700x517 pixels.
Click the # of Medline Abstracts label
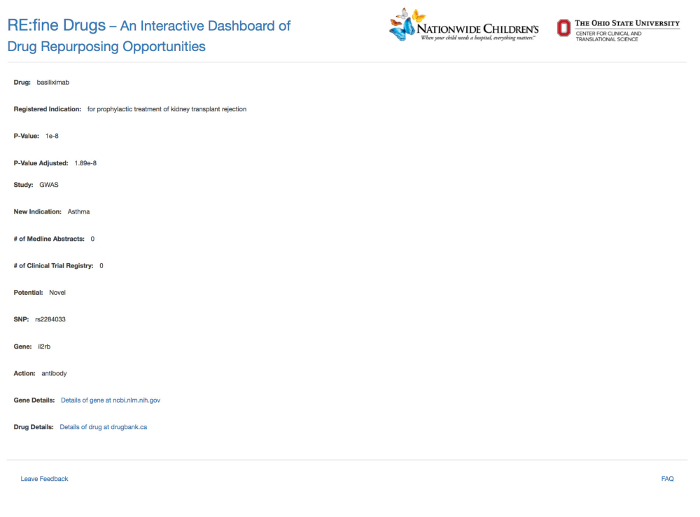point(49,239)
